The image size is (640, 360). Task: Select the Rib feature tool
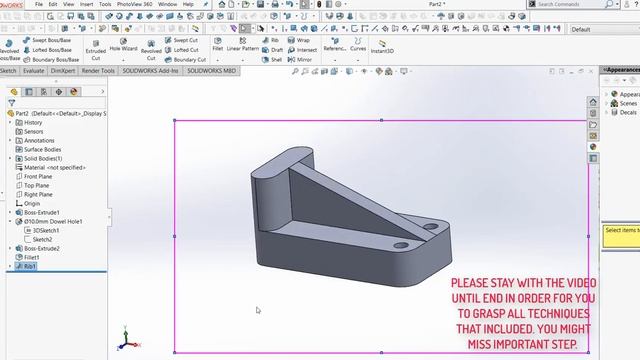[x=271, y=40]
